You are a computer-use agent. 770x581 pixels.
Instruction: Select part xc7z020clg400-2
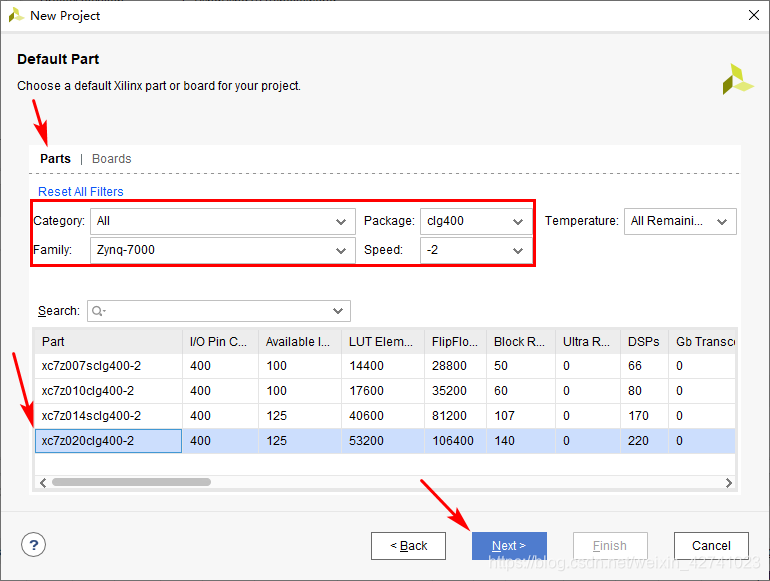88,441
